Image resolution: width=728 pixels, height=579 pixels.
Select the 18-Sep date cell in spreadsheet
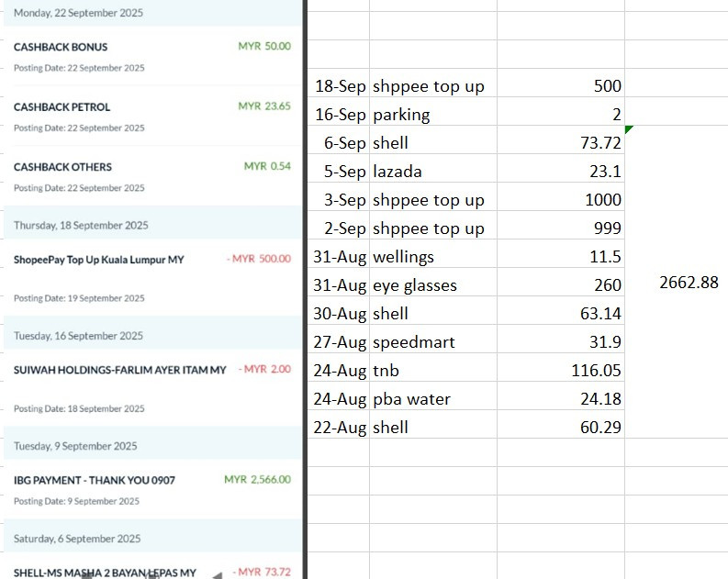(339, 84)
